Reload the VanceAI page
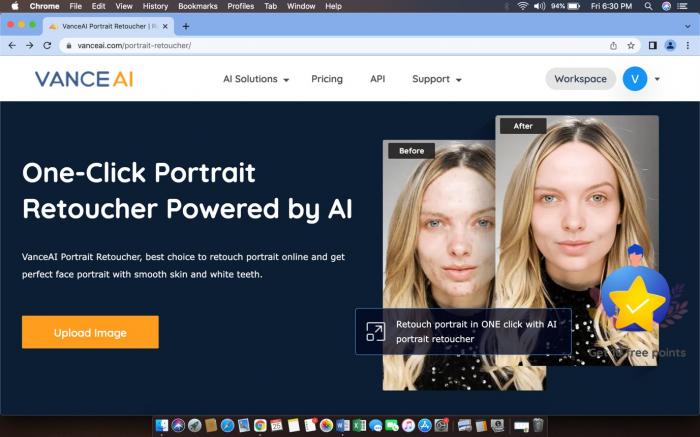This screenshot has width=700, height=437. point(47,46)
